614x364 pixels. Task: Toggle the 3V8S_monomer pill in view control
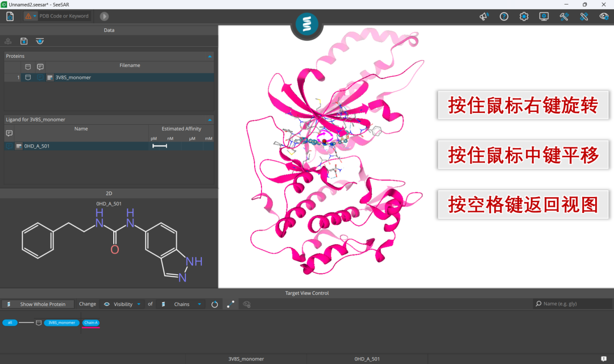coord(62,323)
